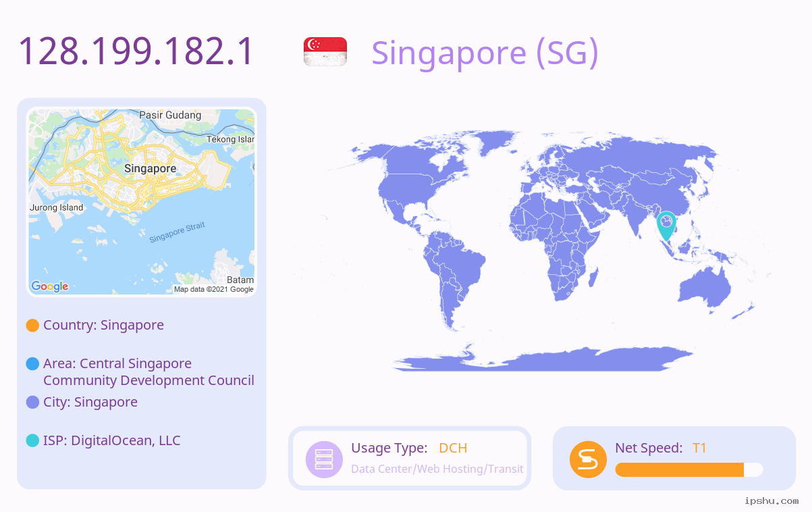Image resolution: width=812 pixels, height=512 pixels.
Task: Click Data Center/Web Hosting/Transit description
Action: pos(437,469)
